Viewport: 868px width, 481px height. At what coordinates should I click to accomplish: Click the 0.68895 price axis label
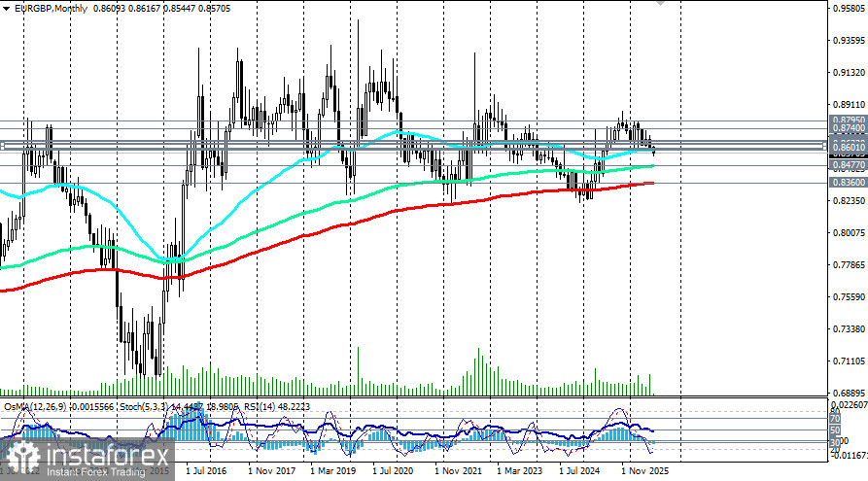tap(849, 393)
